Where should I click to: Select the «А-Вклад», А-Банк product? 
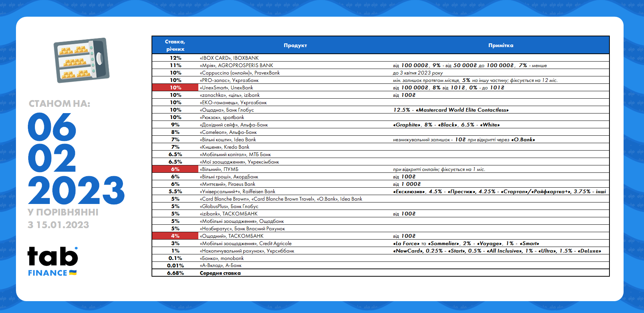(x=221, y=266)
